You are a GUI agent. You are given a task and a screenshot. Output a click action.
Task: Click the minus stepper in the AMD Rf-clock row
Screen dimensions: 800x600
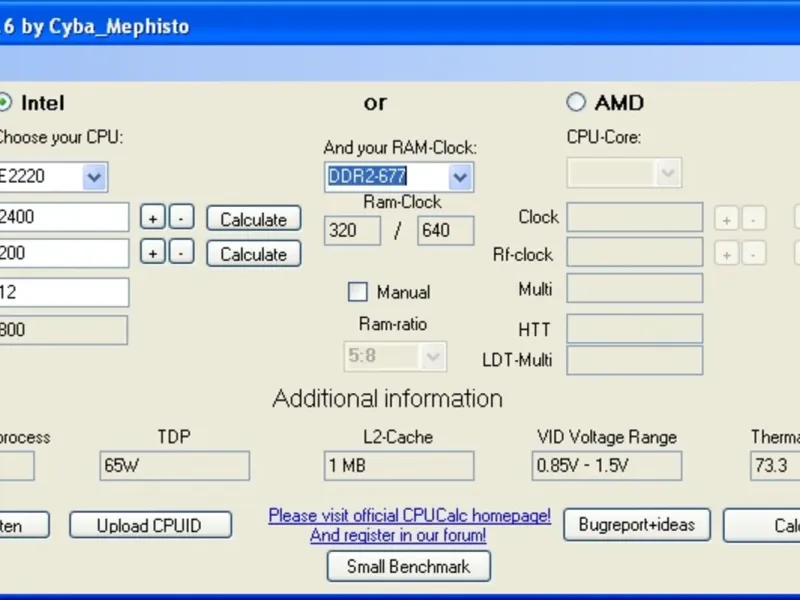pyautogui.click(x=754, y=253)
